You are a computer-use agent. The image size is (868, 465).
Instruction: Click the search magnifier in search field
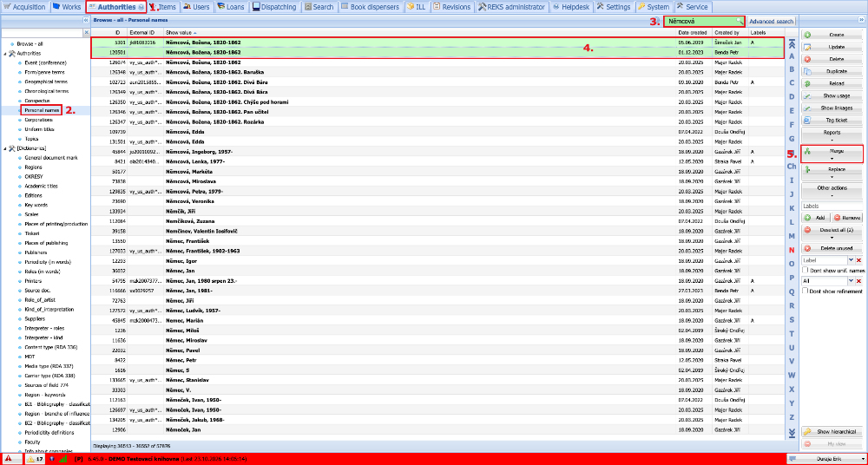739,21
